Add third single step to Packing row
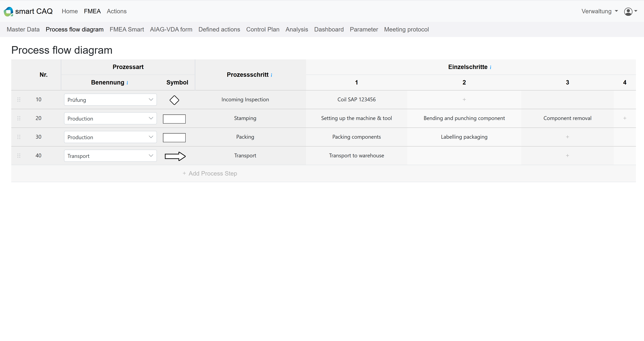This screenshot has width=644, height=341. (567, 137)
